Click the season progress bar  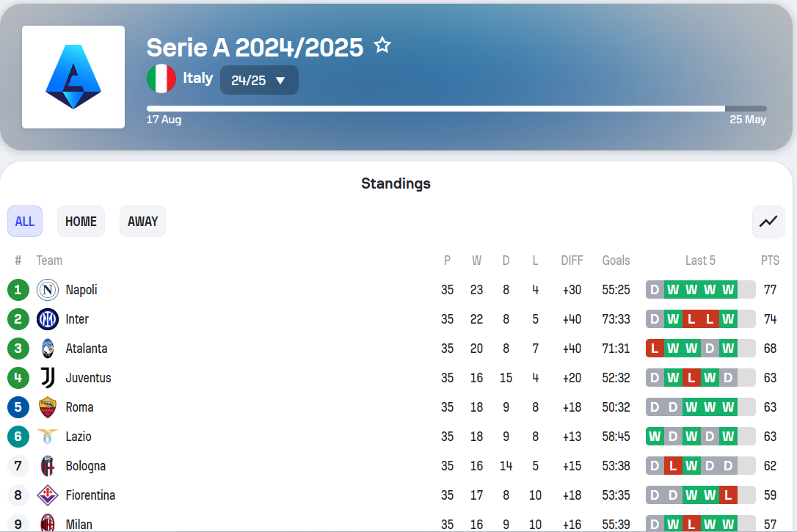click(456, 109)
